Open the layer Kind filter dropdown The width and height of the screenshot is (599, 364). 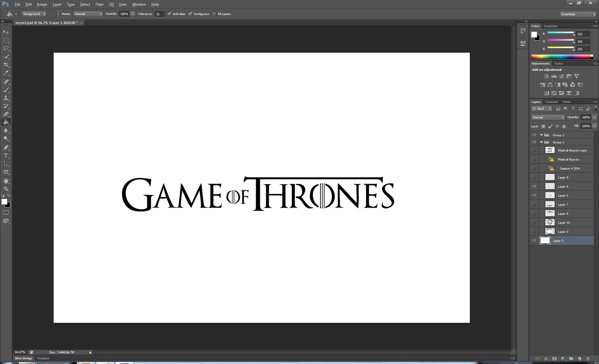[542, 109]
